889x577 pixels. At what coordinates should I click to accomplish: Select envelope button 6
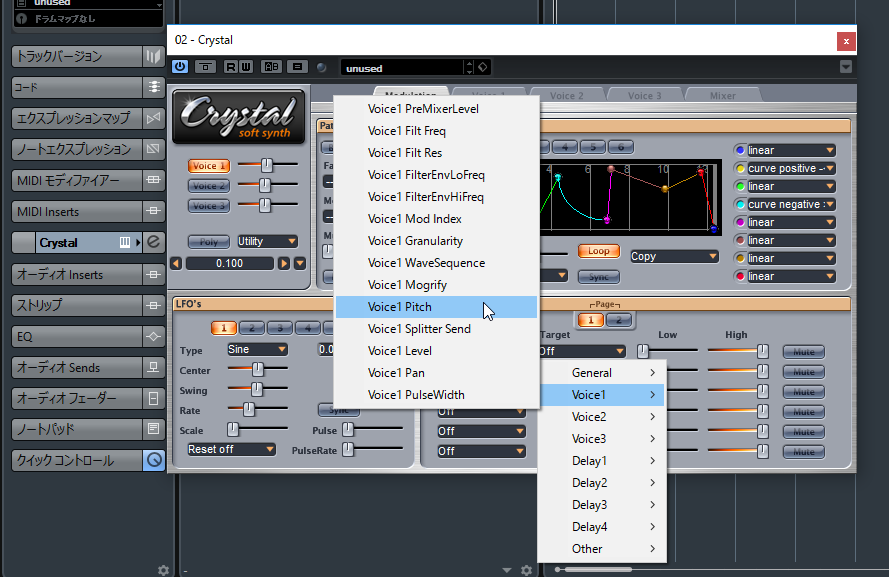[621, 147]
